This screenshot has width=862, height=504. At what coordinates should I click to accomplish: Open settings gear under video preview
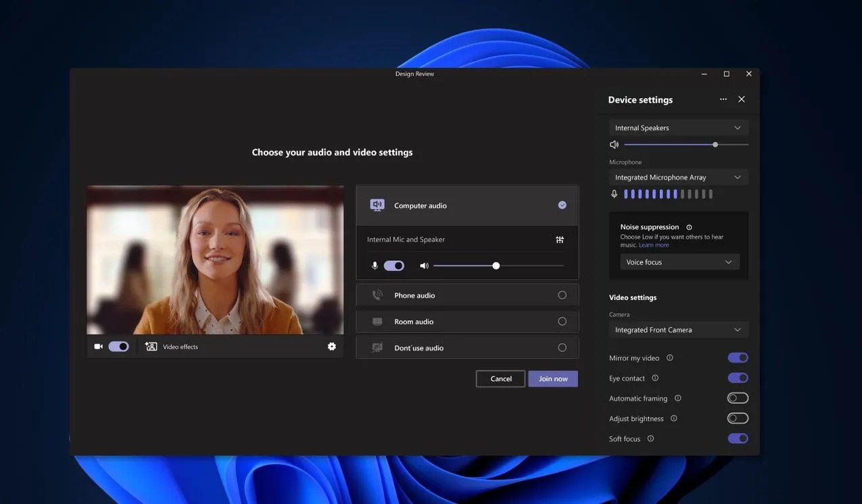(331, 347)
